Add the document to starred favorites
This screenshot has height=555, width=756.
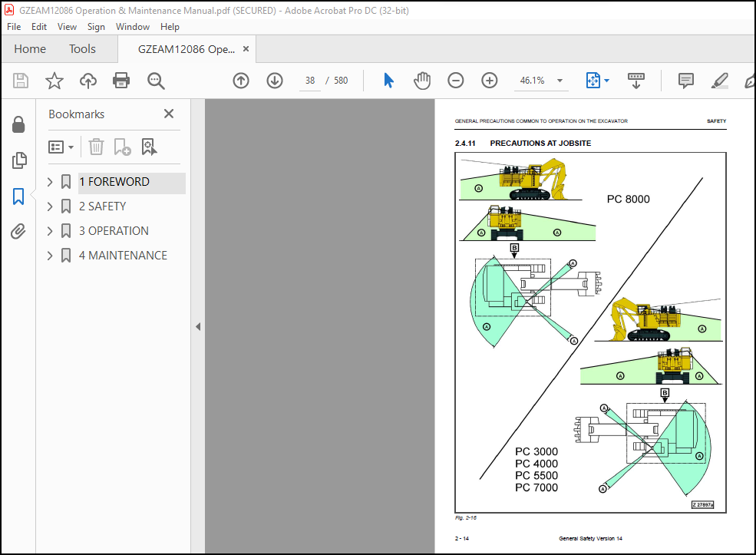54,81
